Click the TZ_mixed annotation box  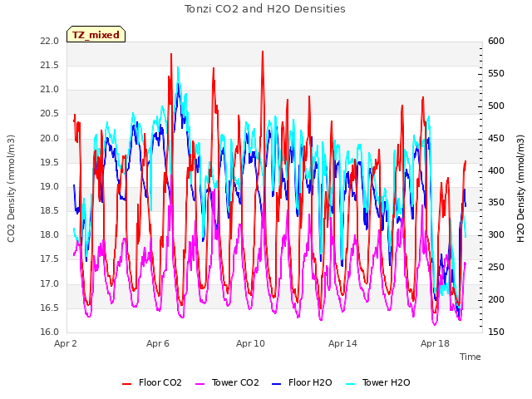[96, 34]
